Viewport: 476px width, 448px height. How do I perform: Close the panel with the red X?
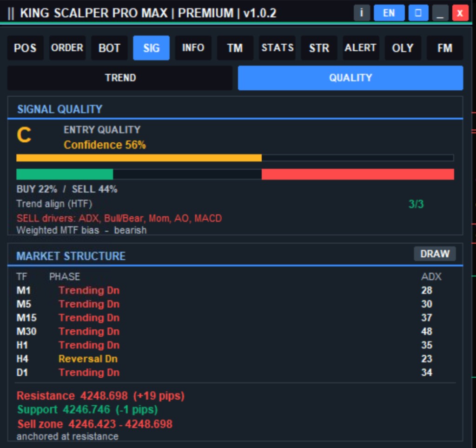tap(460, 13)
